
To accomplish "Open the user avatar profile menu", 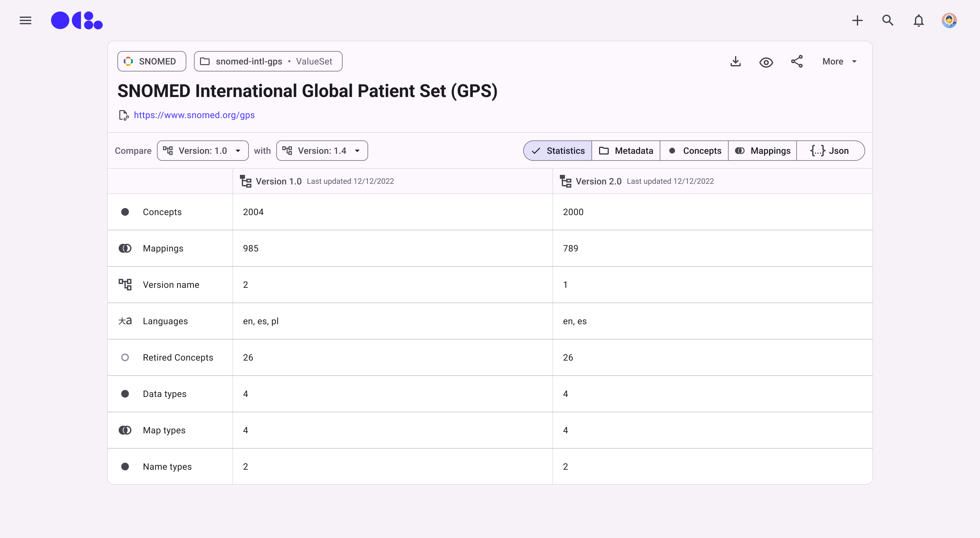I will 949,20.
